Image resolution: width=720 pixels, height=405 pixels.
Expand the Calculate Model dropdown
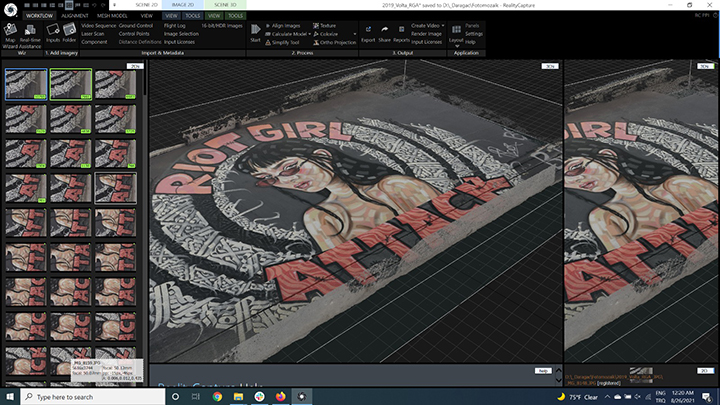[x=309, y=34]
